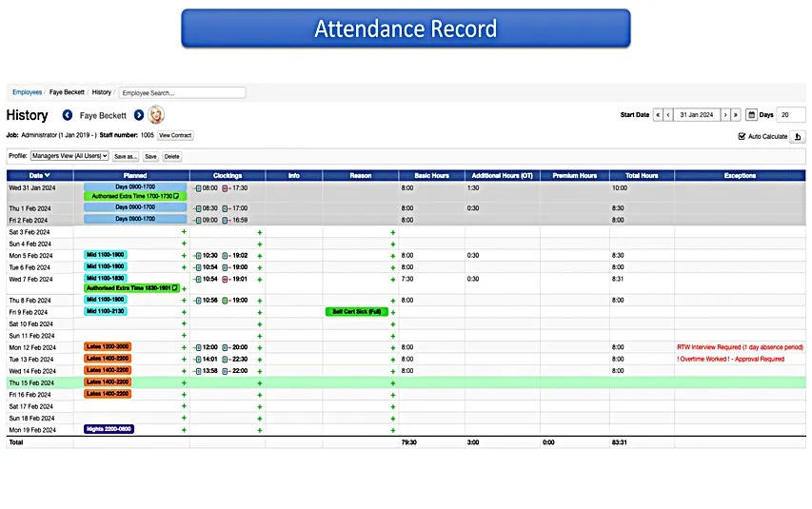Screen dimensions: 812x509
Task: Add planned shift for Sun 11 Feb 2024
Action: tap(184, 336)
